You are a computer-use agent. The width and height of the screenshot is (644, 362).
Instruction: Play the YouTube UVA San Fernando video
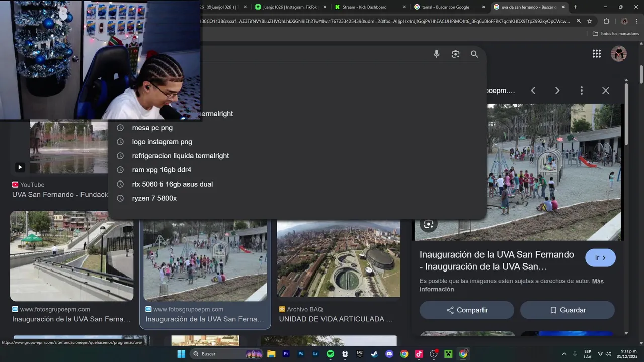click(x=20, y=167)
